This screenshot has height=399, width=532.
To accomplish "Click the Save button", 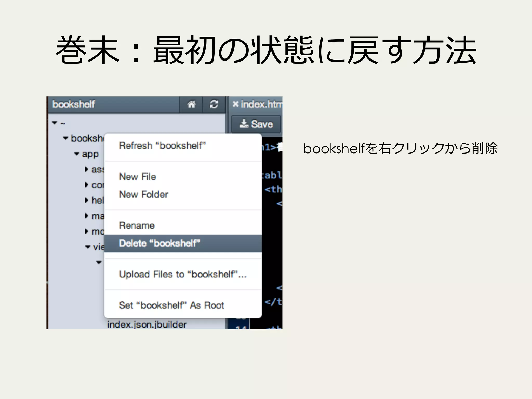I will pyautogui.click(x=256, y=124).
